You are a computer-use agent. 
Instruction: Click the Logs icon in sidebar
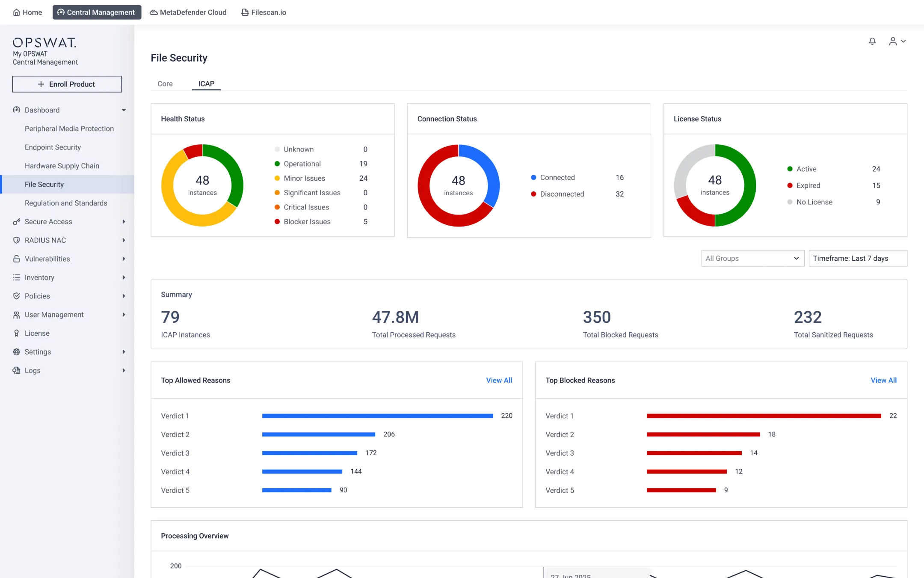pyautogui.click(x=16, y=370)
